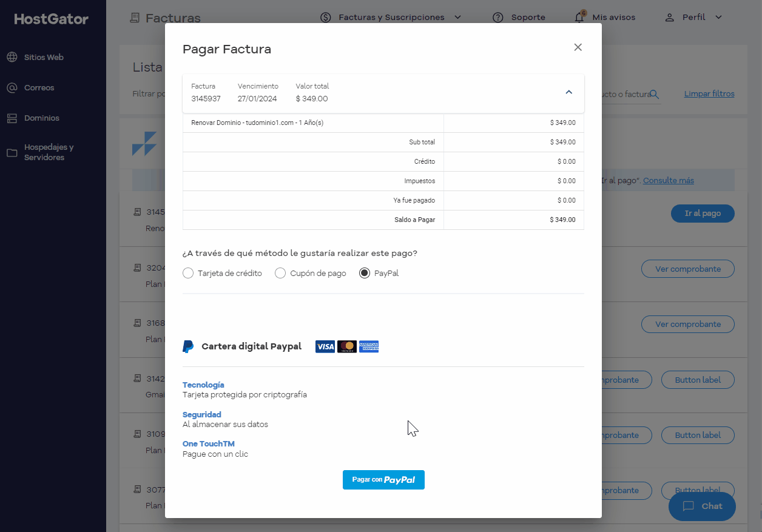Click Ver comprobante for invoice 3204
Screen dimensions: 762x532
(688, 269)
